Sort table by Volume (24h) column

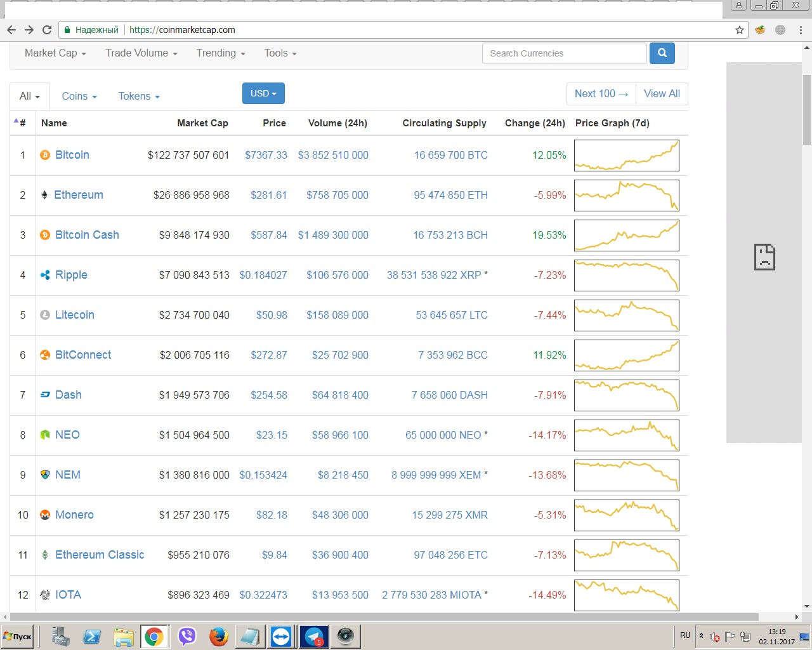tap(337, 123)
